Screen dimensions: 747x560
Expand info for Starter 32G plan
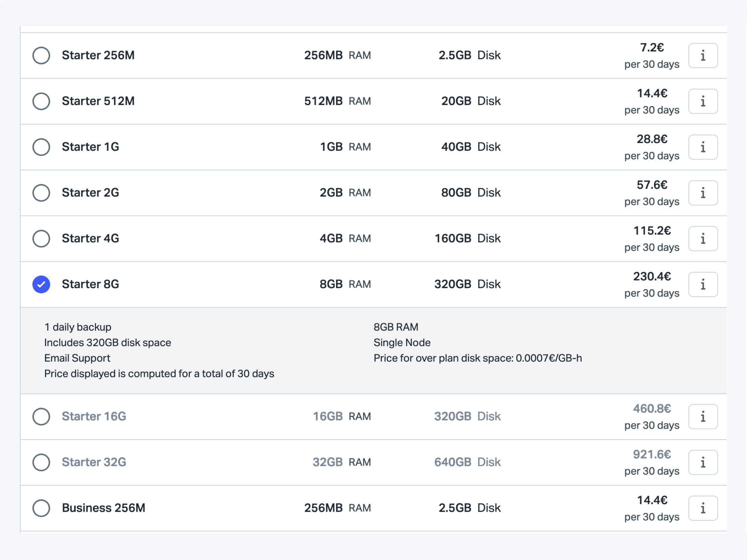pos(703,463)
